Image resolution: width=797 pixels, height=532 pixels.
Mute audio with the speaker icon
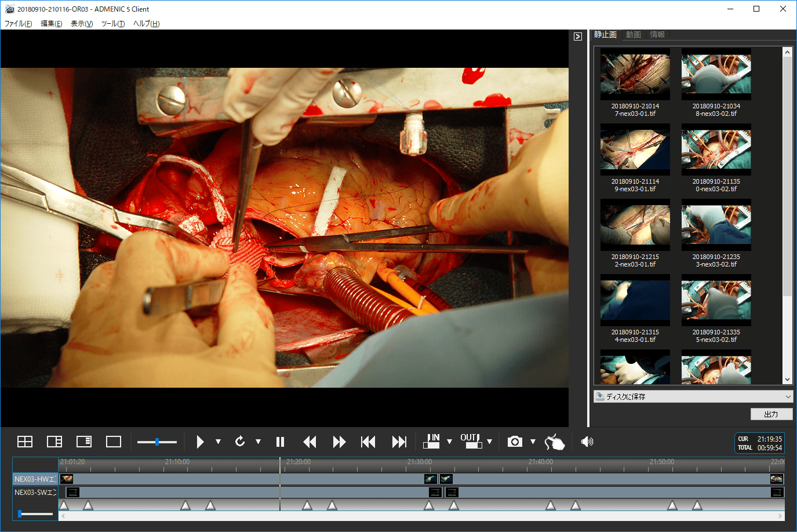[x=587, y=442]
